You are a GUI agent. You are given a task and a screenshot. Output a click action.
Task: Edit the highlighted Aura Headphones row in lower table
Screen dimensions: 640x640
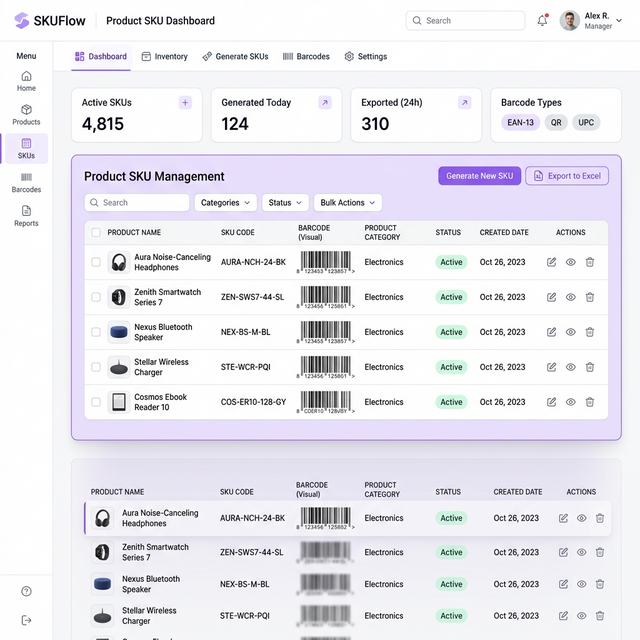563,518
